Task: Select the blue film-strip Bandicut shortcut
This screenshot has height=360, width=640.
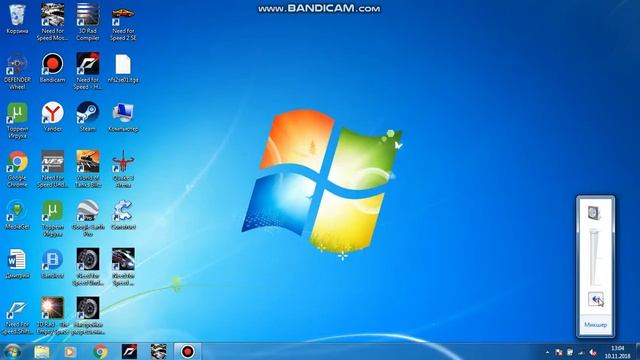Action: [x=53, y=264]
